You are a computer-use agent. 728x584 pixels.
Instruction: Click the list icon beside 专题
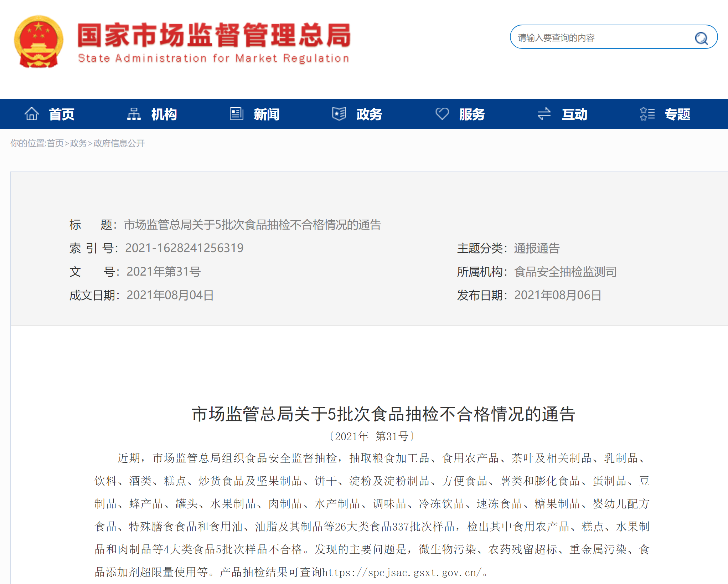pos(647,114)
